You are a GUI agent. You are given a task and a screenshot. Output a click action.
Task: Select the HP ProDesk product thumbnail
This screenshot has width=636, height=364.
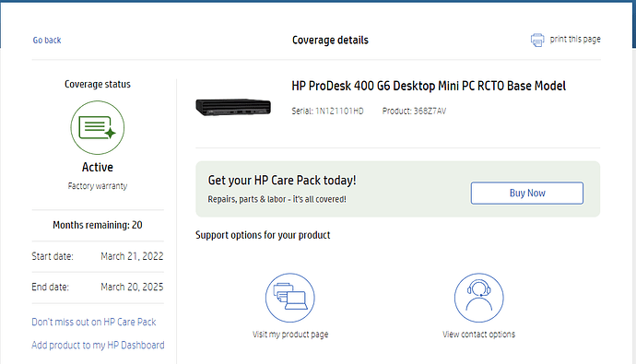tap(233, 108)
